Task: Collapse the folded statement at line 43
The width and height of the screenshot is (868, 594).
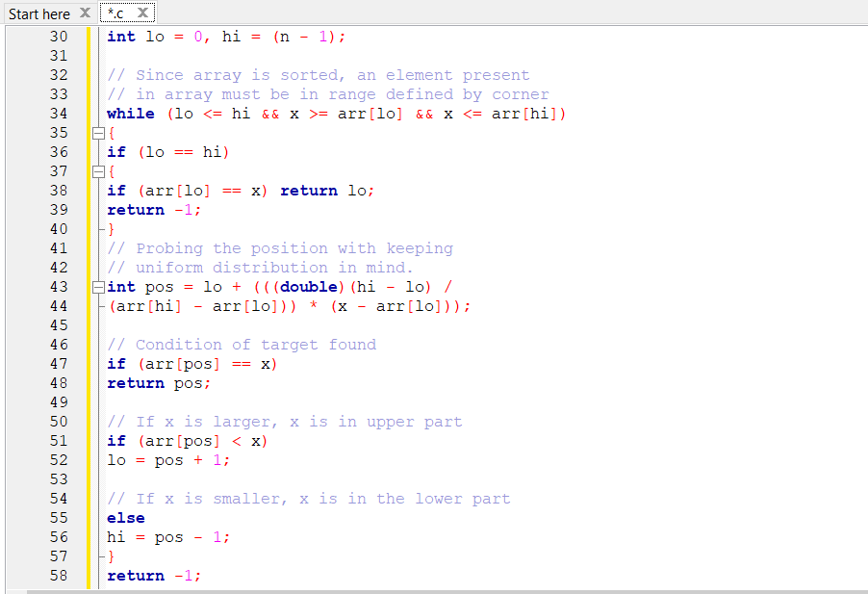Action: [98, 287]
